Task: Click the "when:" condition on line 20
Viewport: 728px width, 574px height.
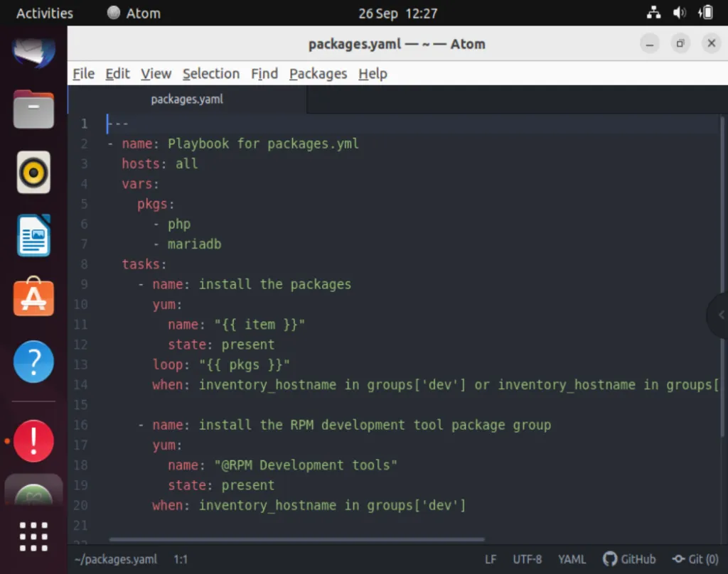Action: 171,505
